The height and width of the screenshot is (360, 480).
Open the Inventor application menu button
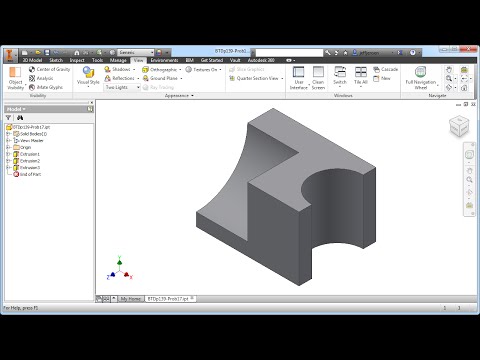pos(10,55)
